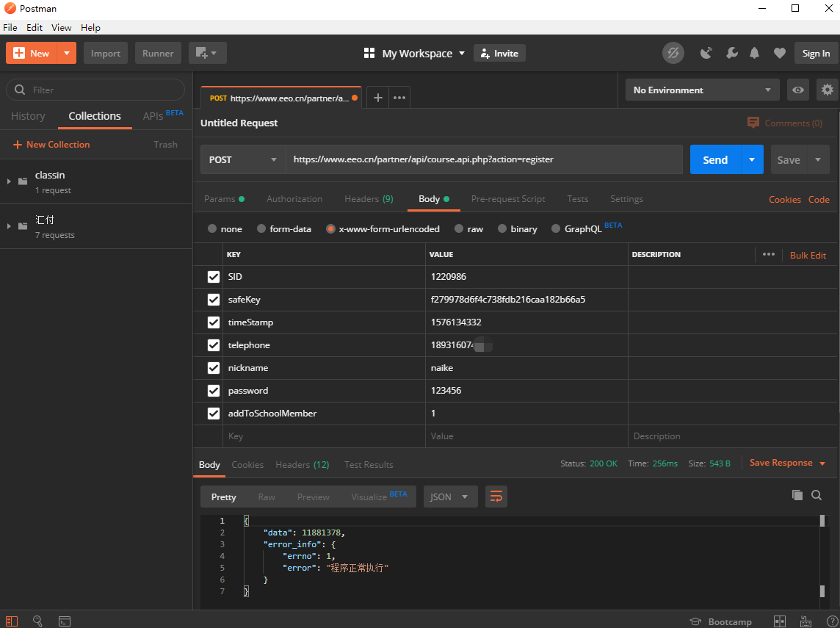The image size is (840, 628).
Task: Uncheck the timeStamp parameter row
Action: pyautogui.click(x=213, y=322)
